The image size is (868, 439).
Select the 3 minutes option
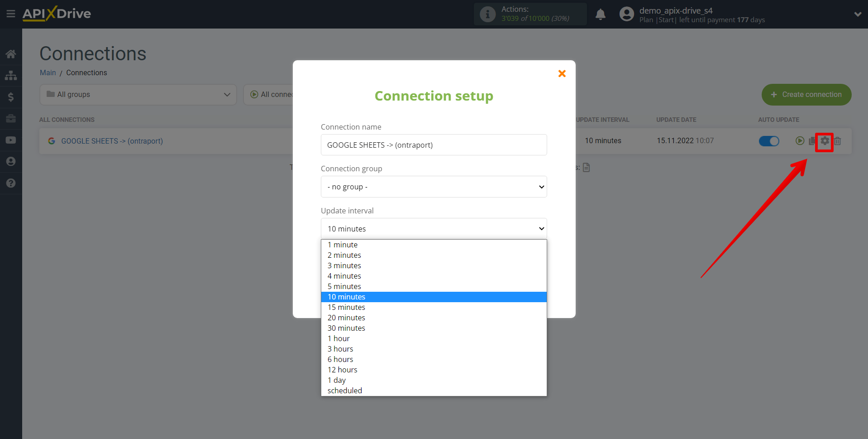[x=434, y=265]
